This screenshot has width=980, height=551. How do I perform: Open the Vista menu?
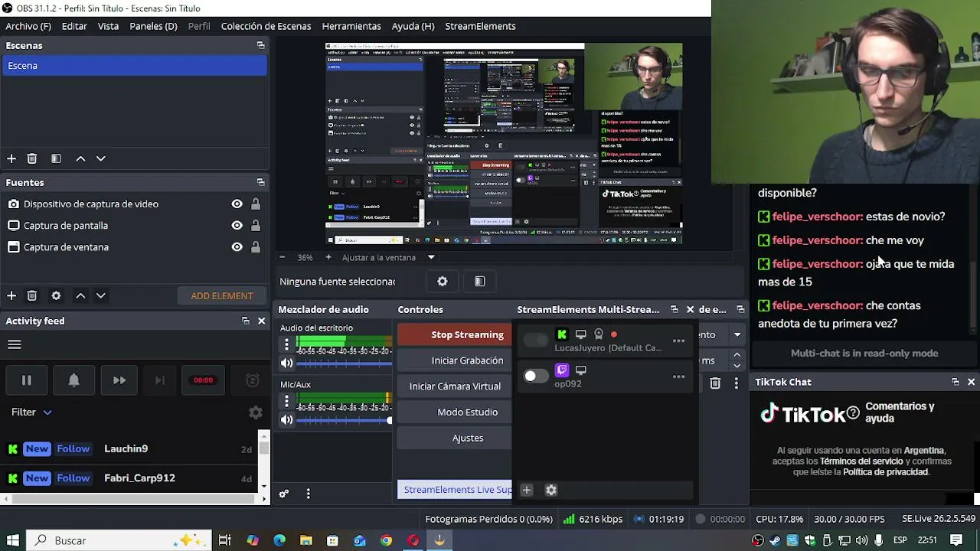(108, 26)
